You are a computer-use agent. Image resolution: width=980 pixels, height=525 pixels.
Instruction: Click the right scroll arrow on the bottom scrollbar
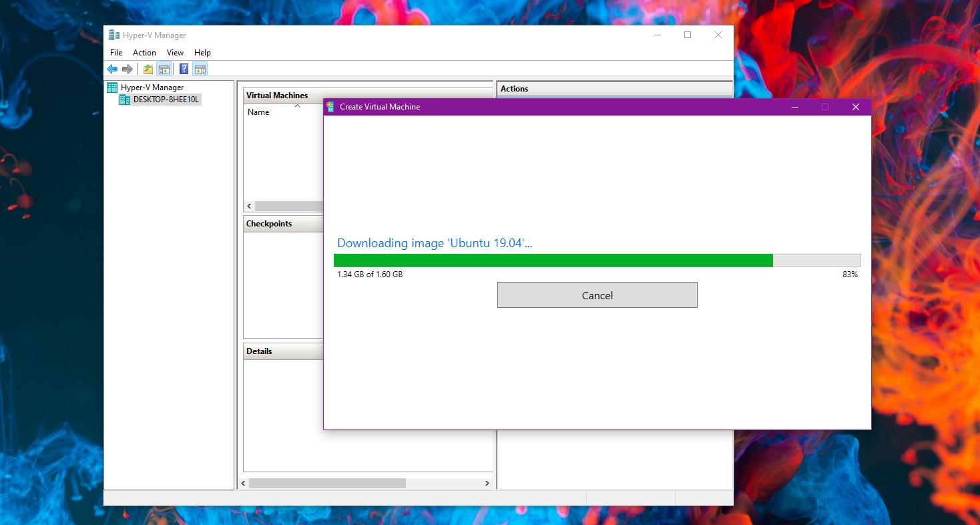coord(488,482)
